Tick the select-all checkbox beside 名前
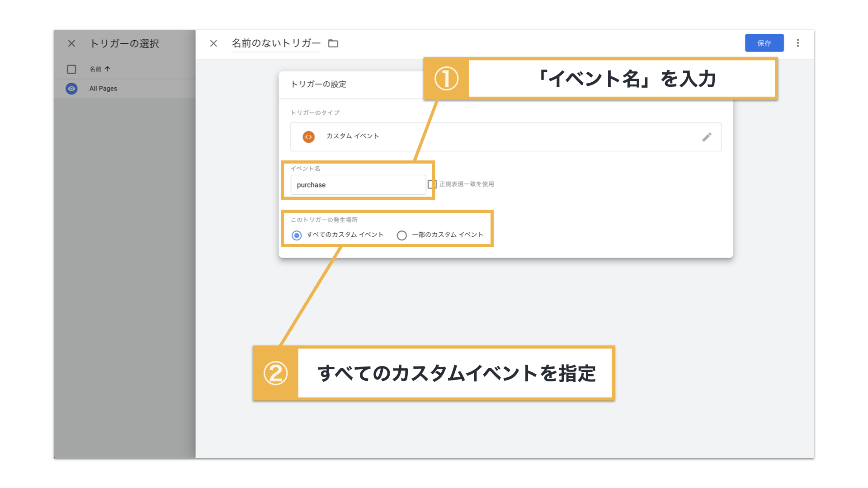 (x=71, y=69)
